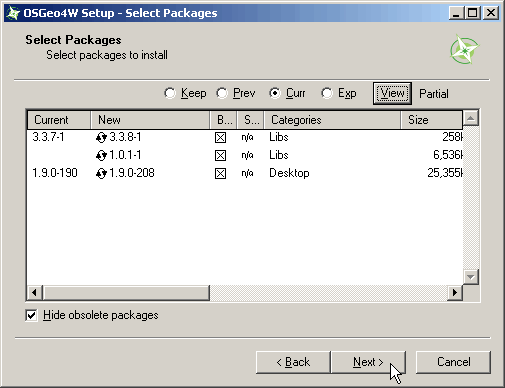
Task: Cycle the version icon next to 3.3.8-1
Action: (x=101, y=137)
